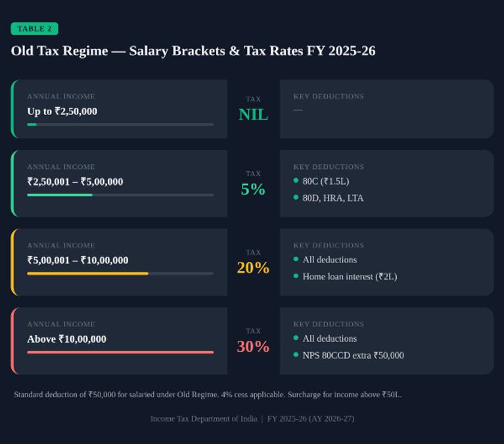
Task: Click the NIL tax rate label
Action: pos(253,114)
